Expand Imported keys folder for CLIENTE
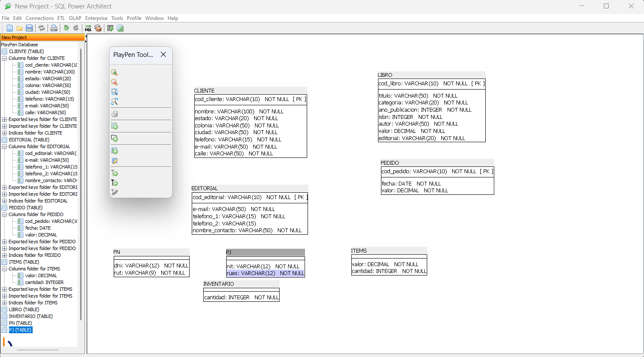 [x=5, y=126]
